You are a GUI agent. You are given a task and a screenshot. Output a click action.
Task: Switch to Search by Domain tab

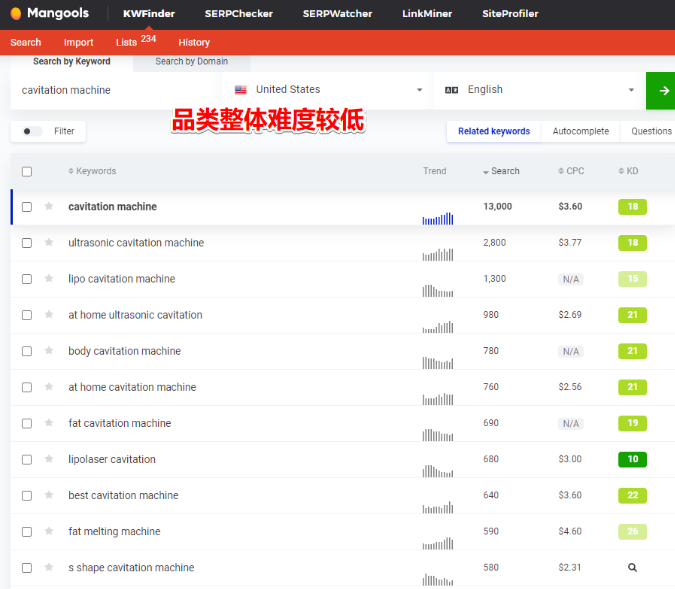(x=191, y=62)
